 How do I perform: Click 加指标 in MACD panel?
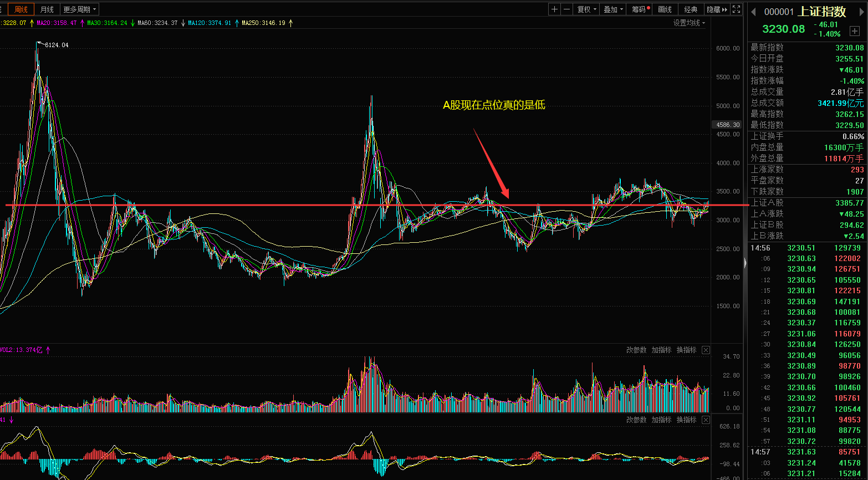click(x=661, y=420)
